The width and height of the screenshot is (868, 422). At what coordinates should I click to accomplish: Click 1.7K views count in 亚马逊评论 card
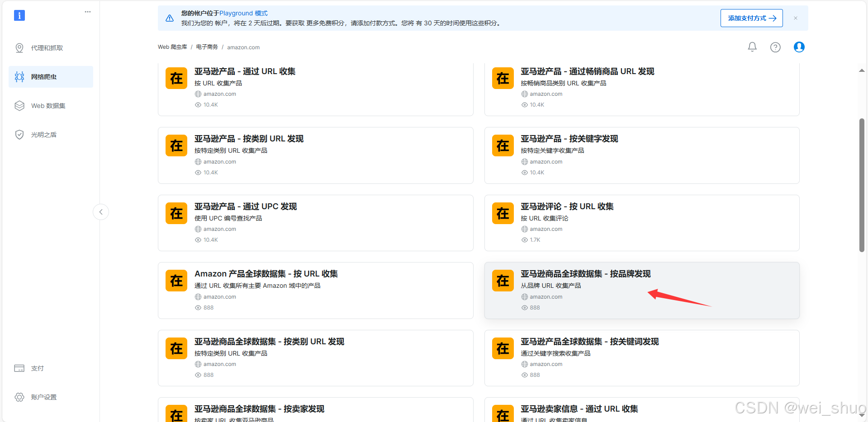[535, 240]
